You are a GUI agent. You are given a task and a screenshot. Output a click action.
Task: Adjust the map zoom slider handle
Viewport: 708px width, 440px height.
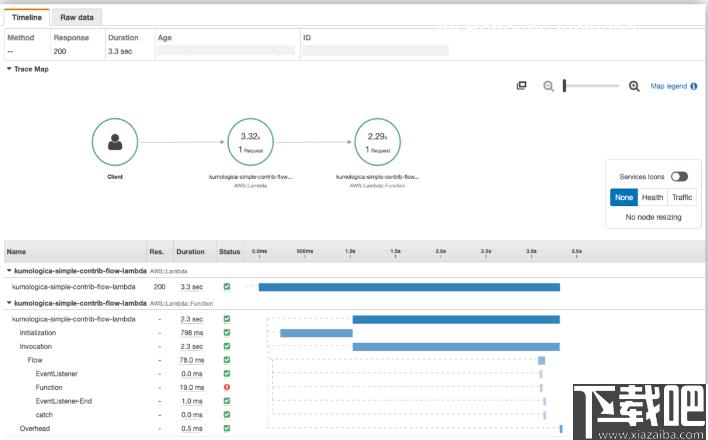click(564, 85)
